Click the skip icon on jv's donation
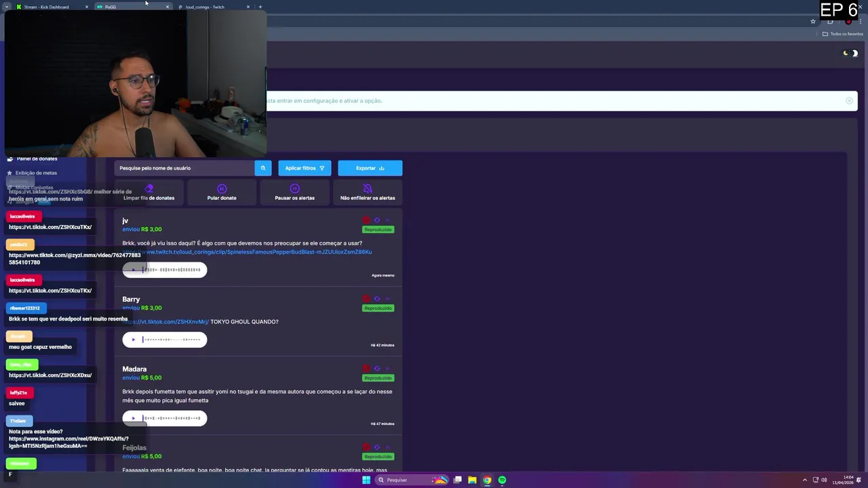 pyautogui.click(x=388, y=220)
